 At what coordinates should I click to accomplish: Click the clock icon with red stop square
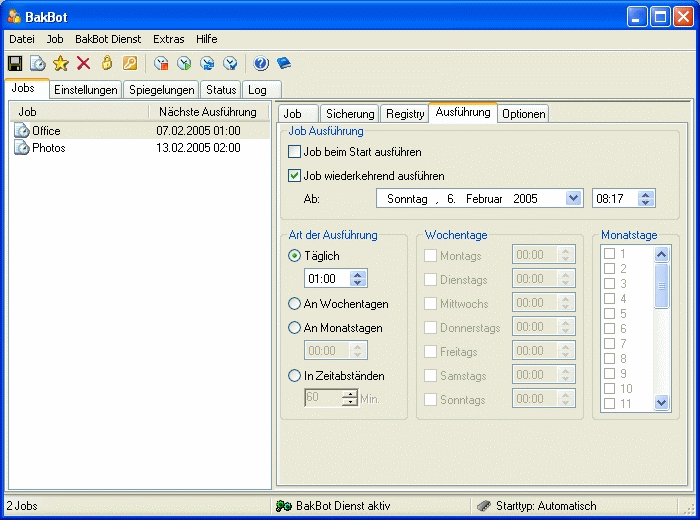(161, 63)
